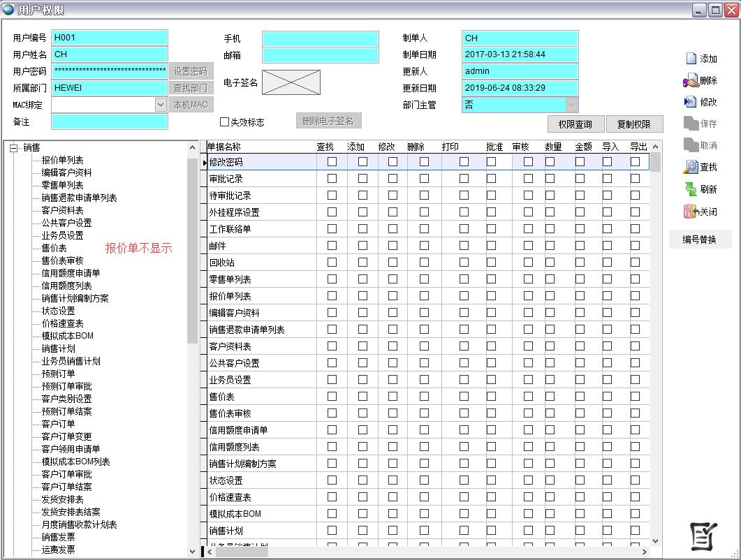The width and height of the screenshot is (741, 560).
Task: Click the notepad icon at bottom right
Action: [x=703, y=536]
